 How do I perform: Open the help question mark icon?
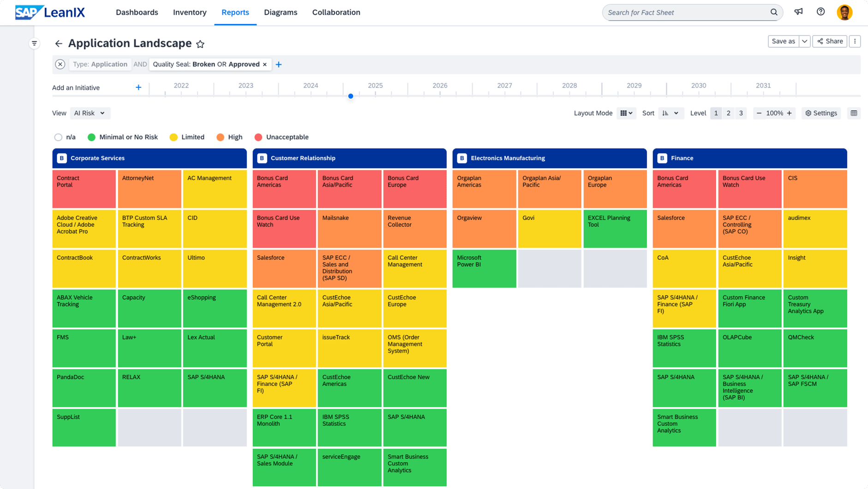click(821, 12)
